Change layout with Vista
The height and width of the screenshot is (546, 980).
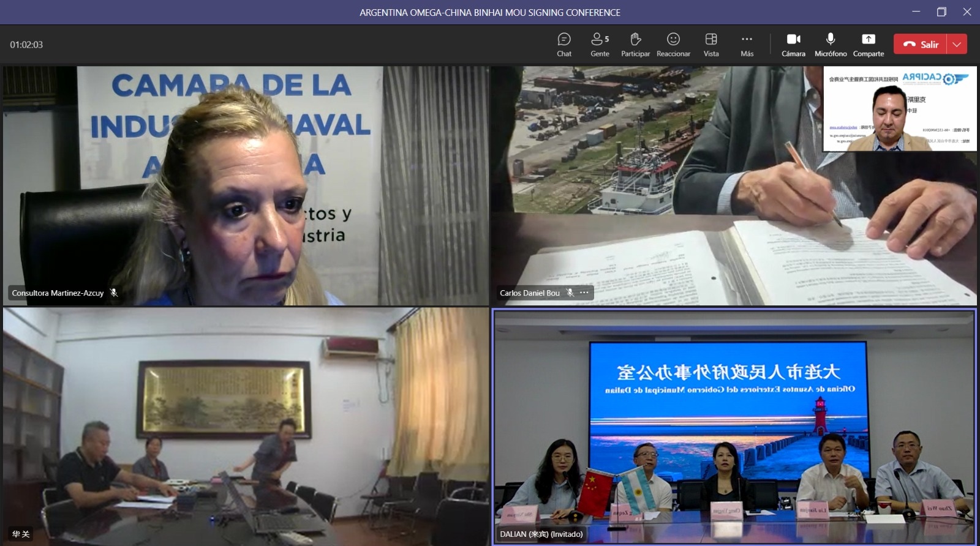pyautogui.click(x=711, y=45)
